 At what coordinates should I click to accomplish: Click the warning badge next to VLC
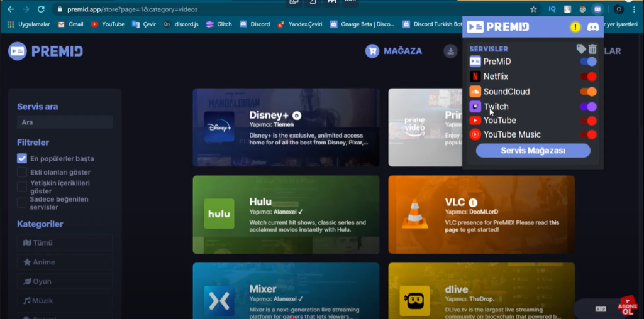[x=473, y=202]
